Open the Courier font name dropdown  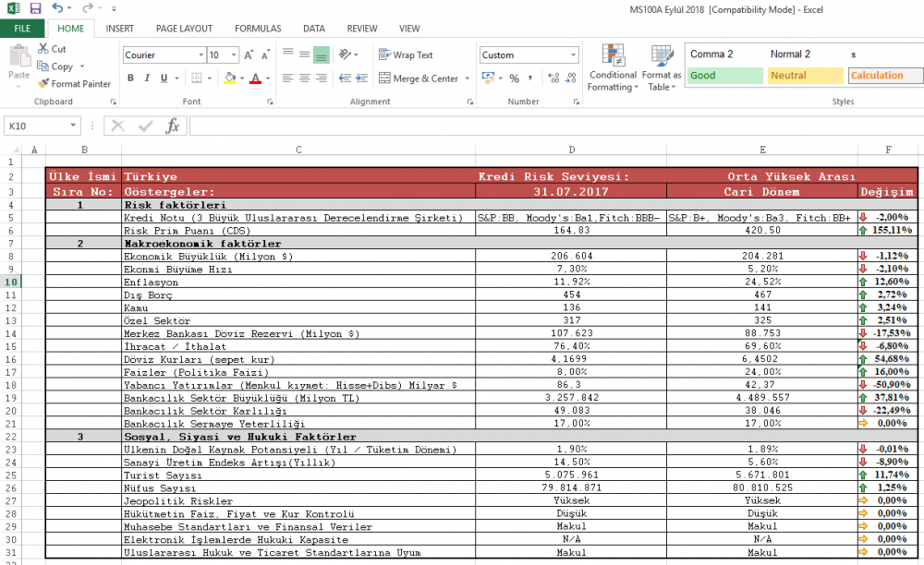pos(201,54)
